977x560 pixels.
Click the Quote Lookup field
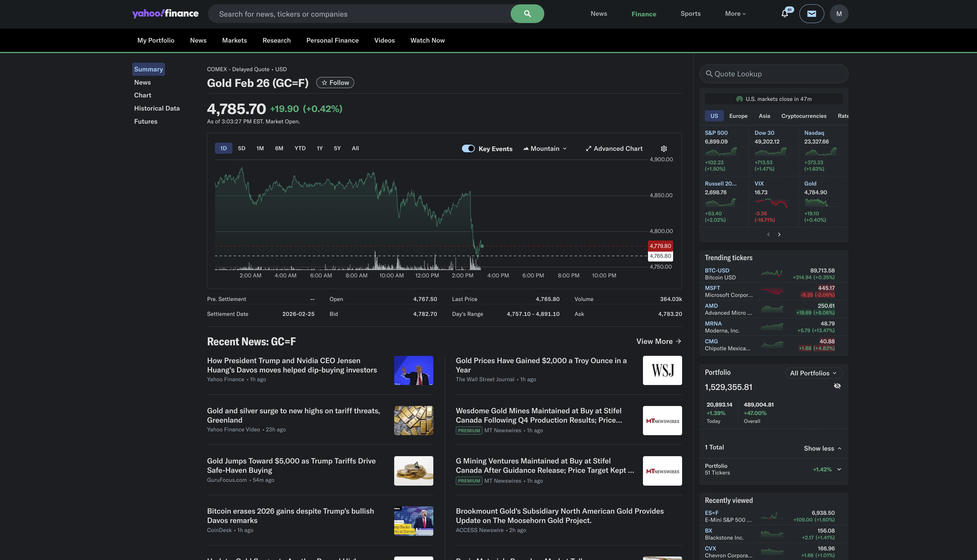point(774,74)
